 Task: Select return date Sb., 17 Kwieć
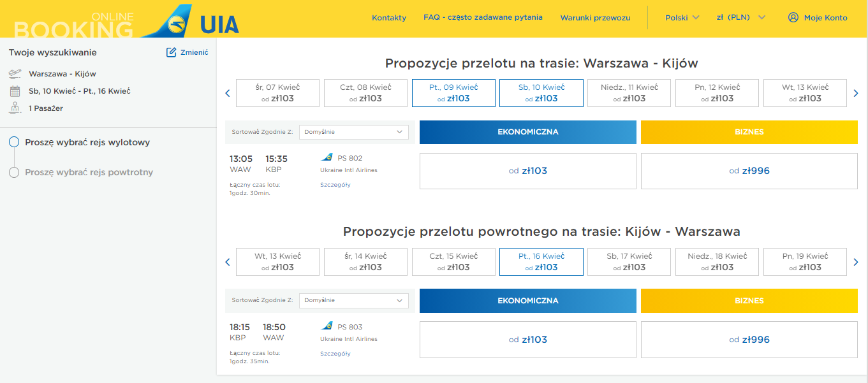(x=629, y=262)
